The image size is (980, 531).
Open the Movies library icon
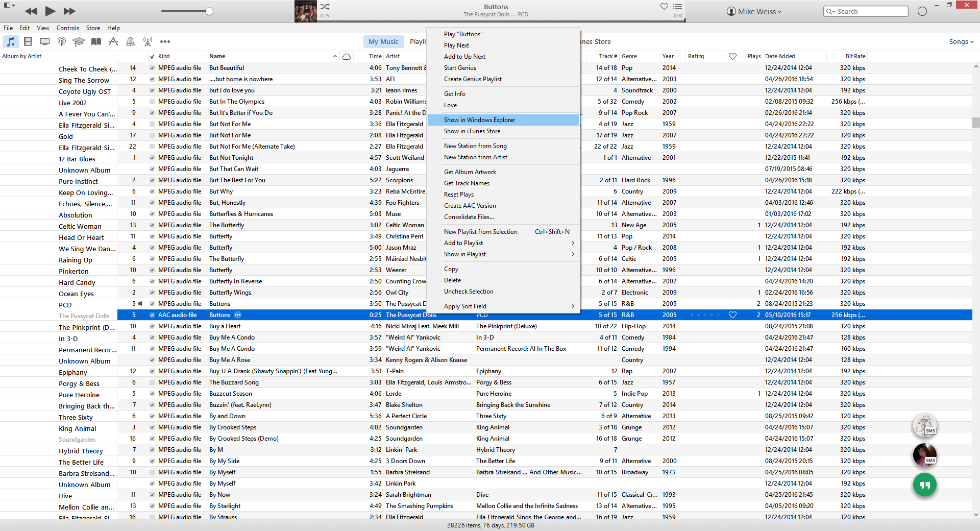click(x=28, y=41)
